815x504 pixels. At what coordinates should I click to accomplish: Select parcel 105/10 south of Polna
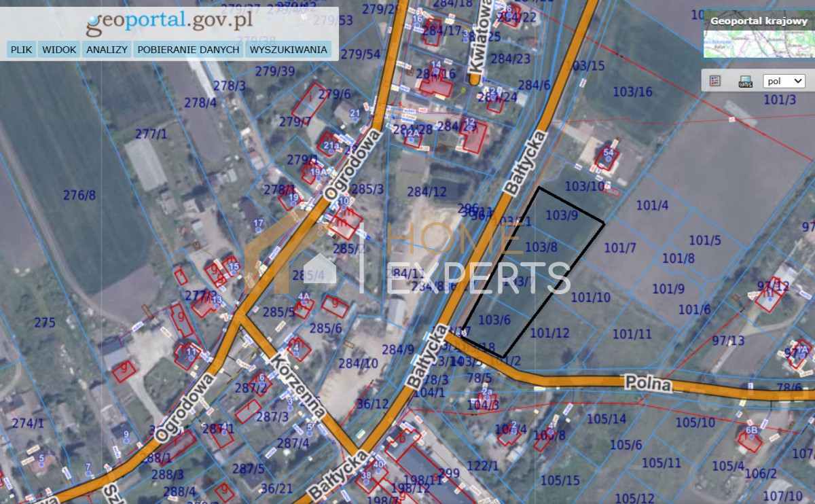[x=695, y=422]
